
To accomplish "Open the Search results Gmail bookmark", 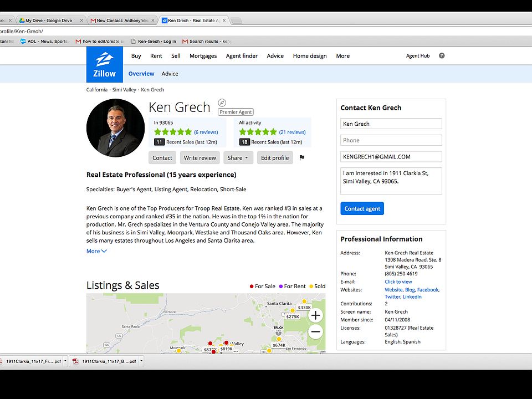I will pyautogui.click(x=207, y=42).
